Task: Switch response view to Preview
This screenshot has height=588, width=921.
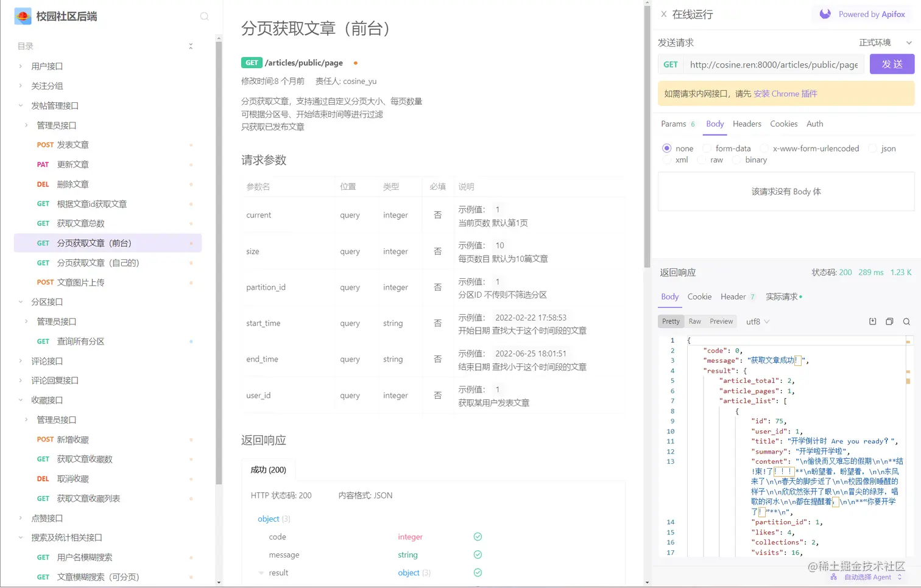Action: click(x=721, y=321)
